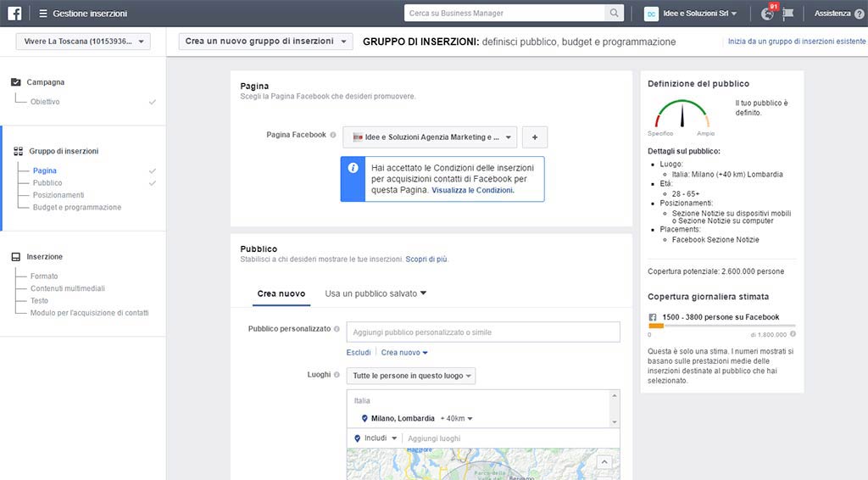Click the locations list scrollbar down arrow

pyautogui.click(x=614, y=422)
